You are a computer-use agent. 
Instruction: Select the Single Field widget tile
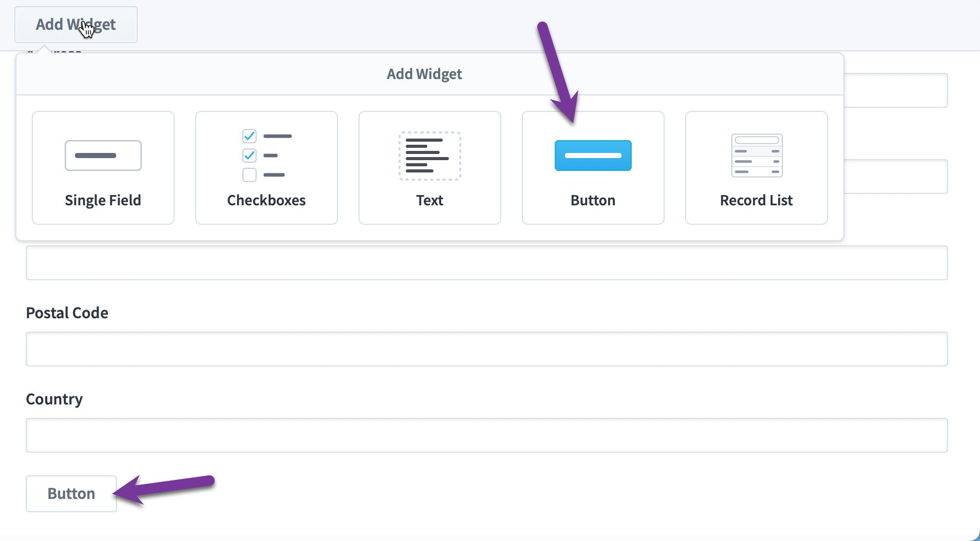pos(103,168)
